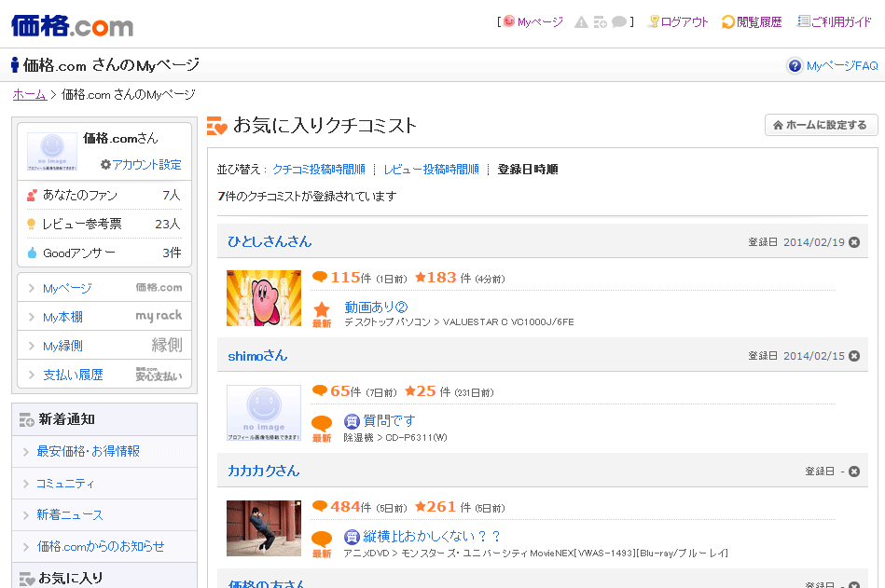
Task: Open 新着ニュース notifications
Action: coord(104,514)
